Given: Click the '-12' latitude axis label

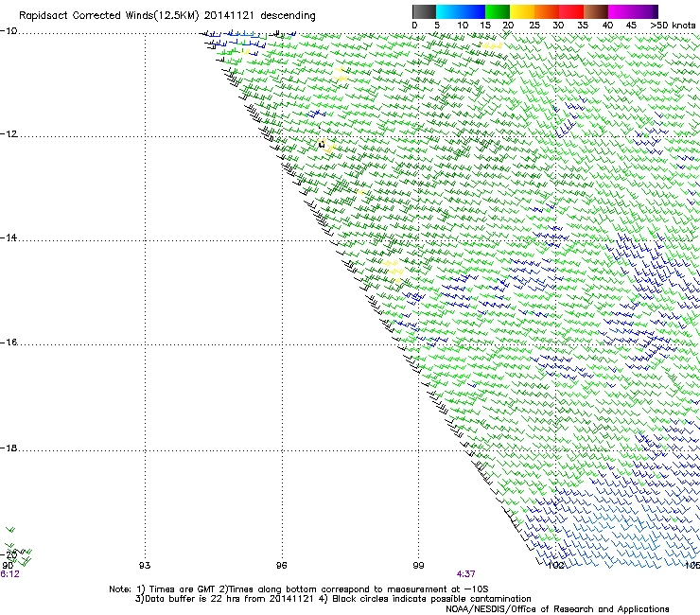Looking at the screenshot, I should (9, 134).
